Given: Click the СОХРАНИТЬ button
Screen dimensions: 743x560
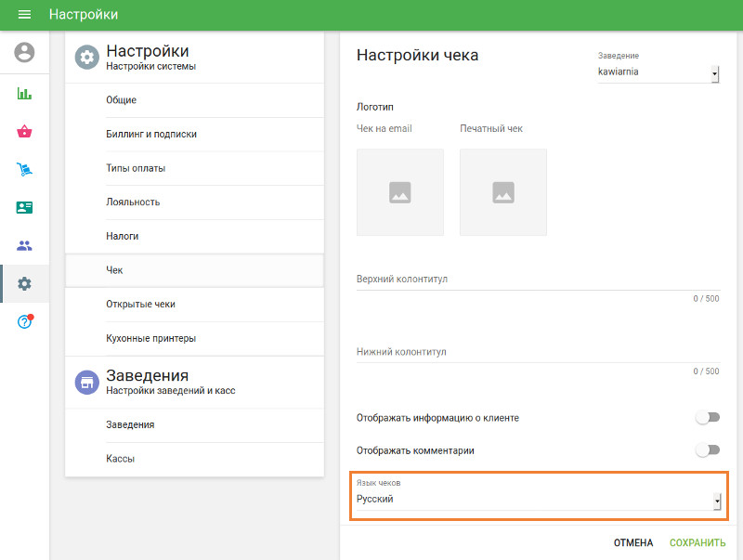Looking at the screenshot, I should (x=697, y=542).
